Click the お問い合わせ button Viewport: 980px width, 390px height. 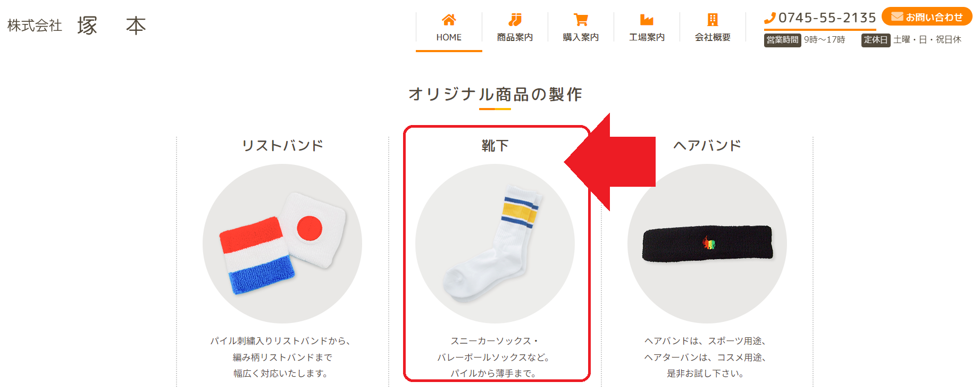[x=927, y=16]
